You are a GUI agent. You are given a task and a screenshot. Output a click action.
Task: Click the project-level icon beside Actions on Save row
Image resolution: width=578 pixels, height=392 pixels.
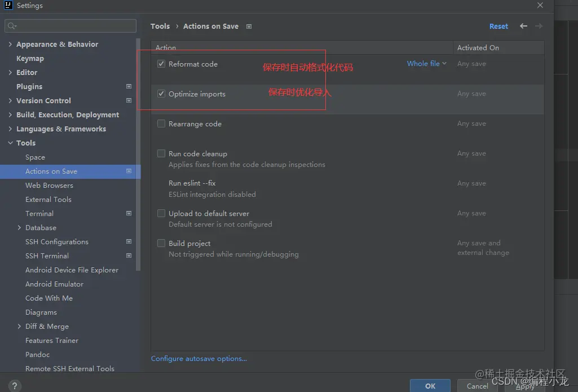(x=129, y=171)
